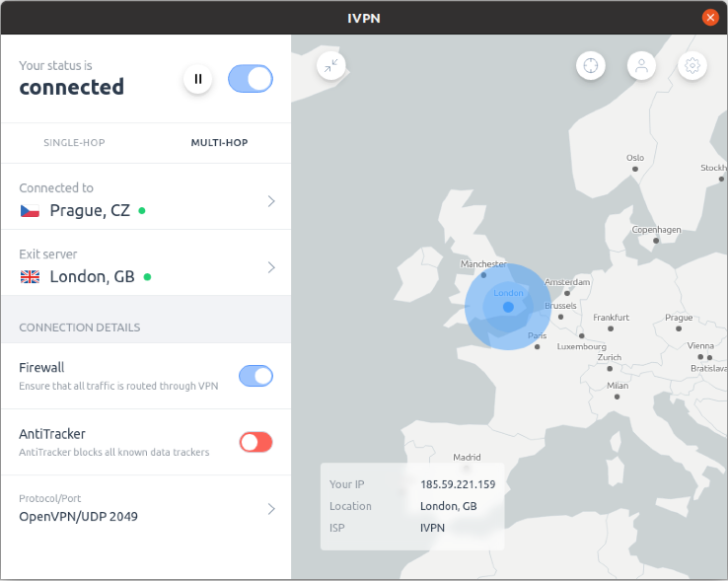Switch to the SINGLE-HOP tab
This screenshot has width=728, height=581.
point(74,143)
